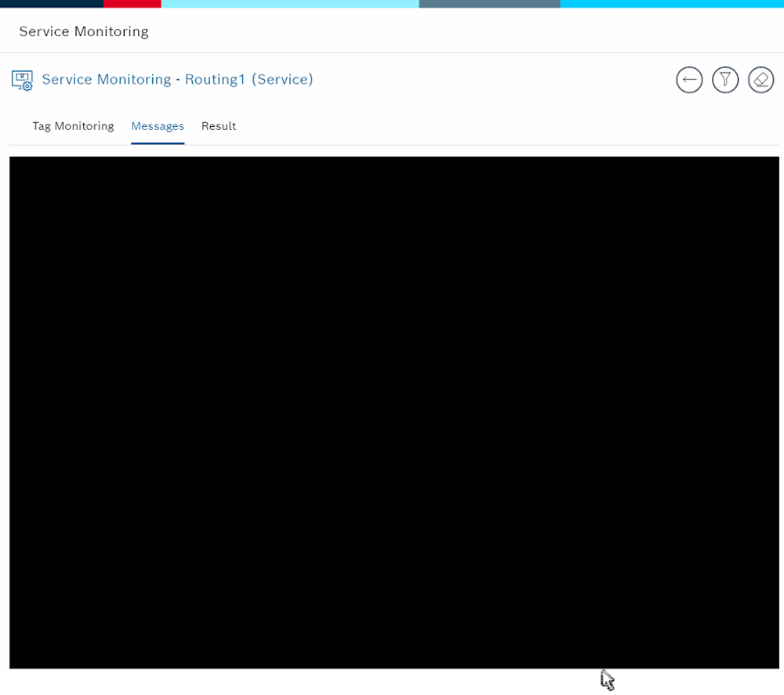Click the grey-blue segment of top stripe
The width and height of the screenshot is (784, 695).
coord(489,4)
